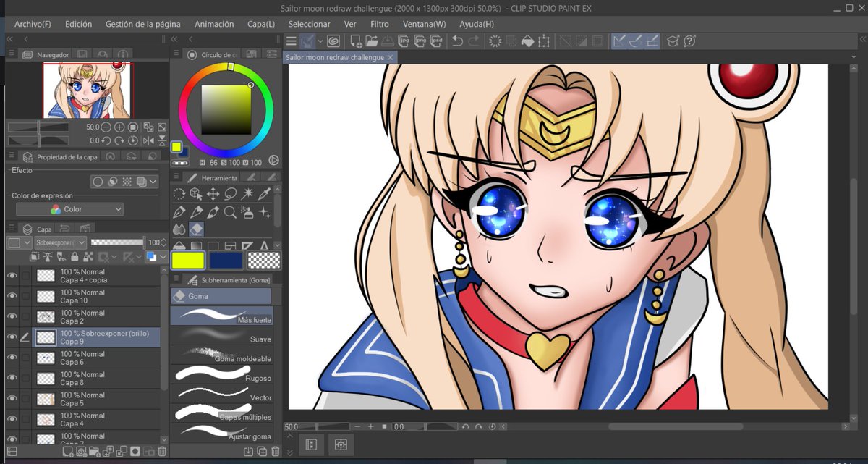Click dark blue sub color swatch
Screen dimensions: 868x464
pos(226,260)
